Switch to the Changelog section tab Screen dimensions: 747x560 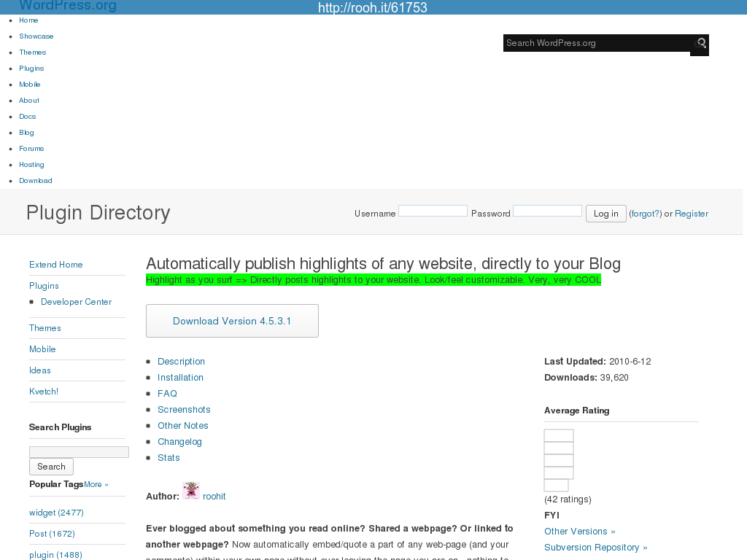click(x=179, y=442)
